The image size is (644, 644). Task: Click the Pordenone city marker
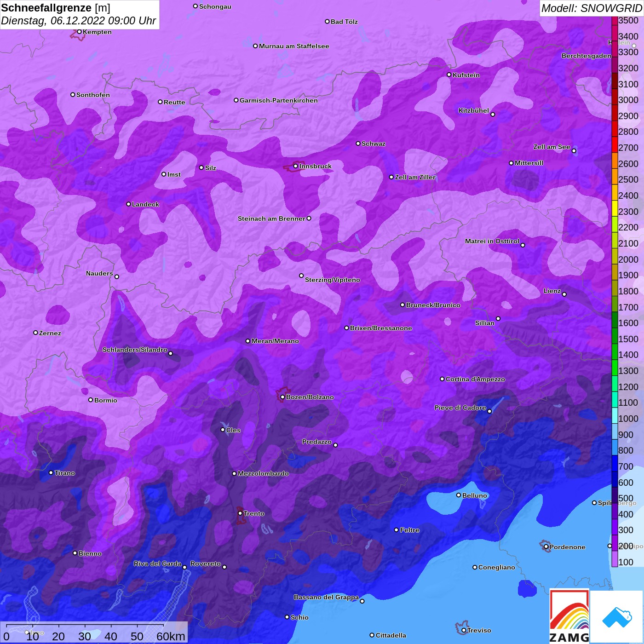[x=546, y=546]
